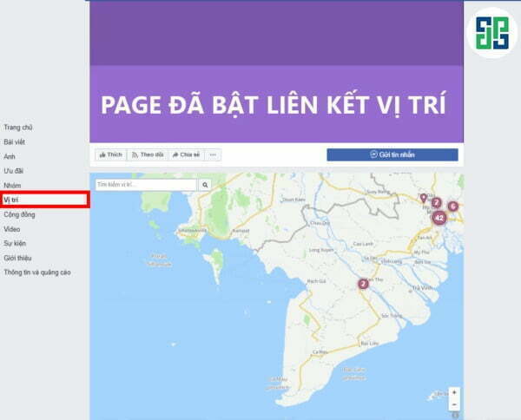
Task: Open the Trang chủ page section
Action: click(18, 128)
